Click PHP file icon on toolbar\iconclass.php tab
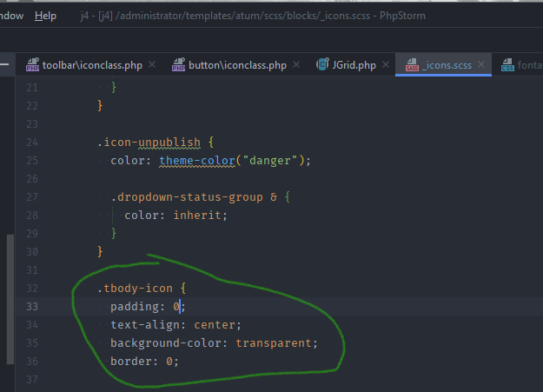This screenshot has height=392, width=543. point(32,65)
